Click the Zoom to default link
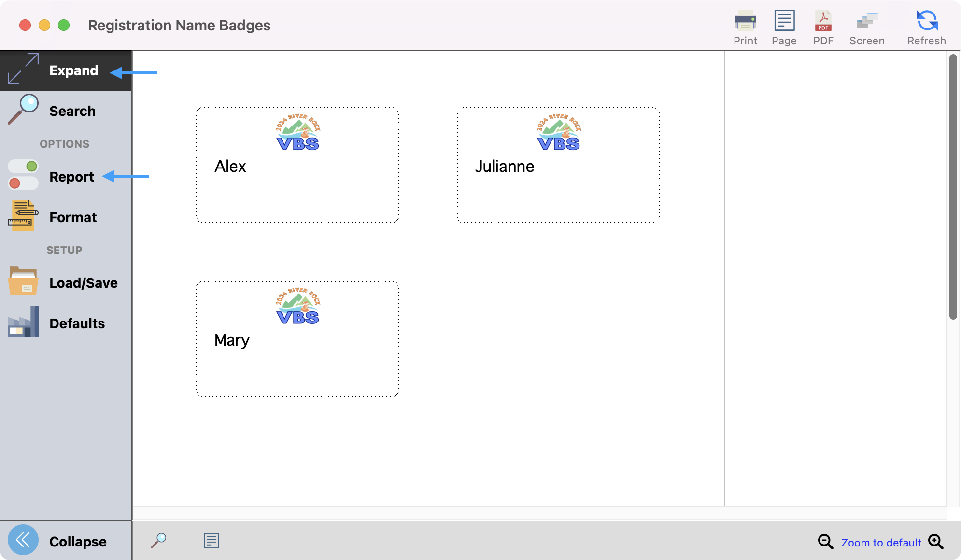 coord(881,543)
